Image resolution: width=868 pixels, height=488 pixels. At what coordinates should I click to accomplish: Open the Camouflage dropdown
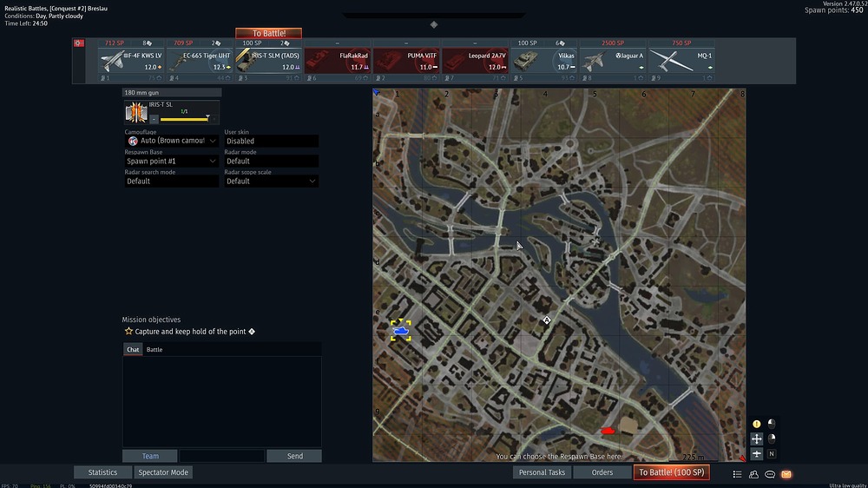171,141
